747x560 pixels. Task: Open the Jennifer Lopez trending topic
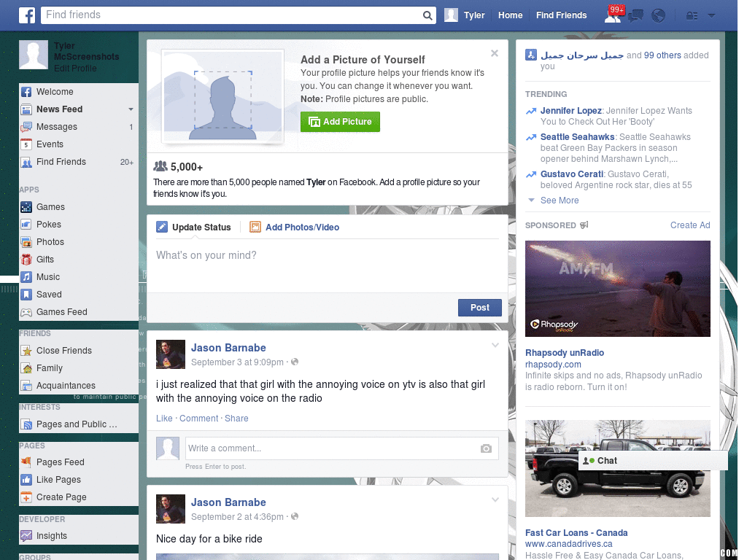(x=570, y=111)
